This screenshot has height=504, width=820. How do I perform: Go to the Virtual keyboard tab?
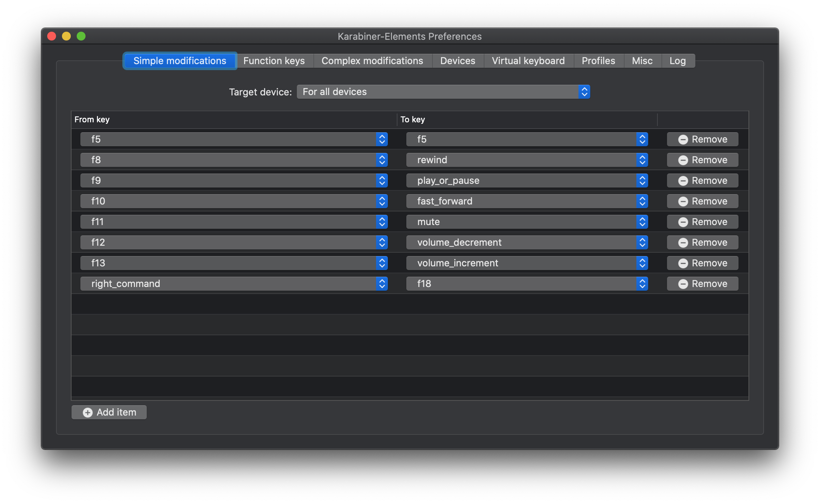[528, 61]
